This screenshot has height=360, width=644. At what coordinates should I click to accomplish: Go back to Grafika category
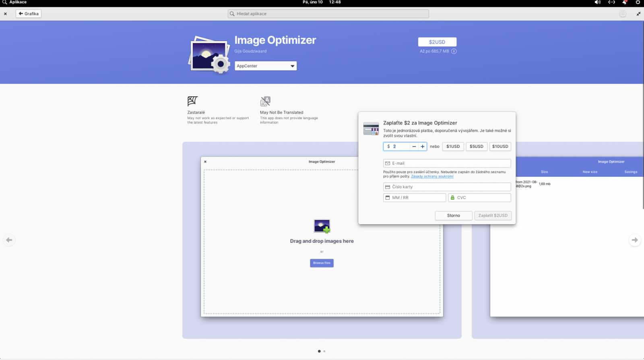(29, 14)
